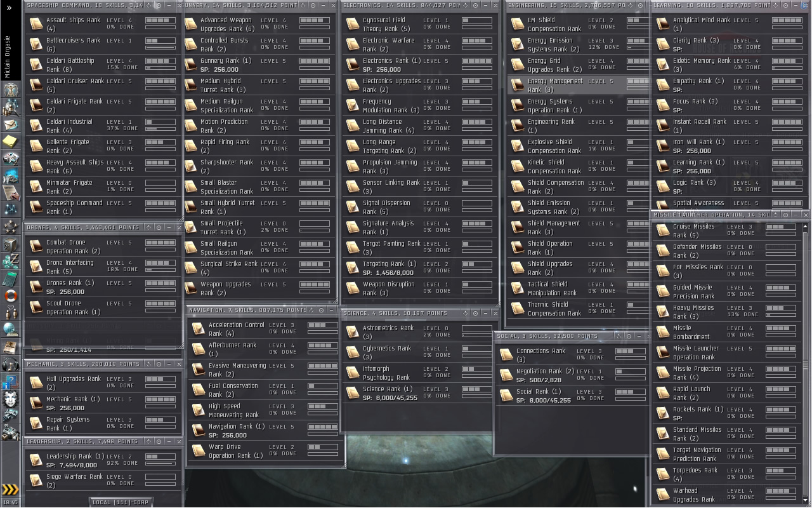Viewport: 812px width, 508px height.
Task: Toggle sun-shaped pin icon in Learning header
Action: click(776, 5)
